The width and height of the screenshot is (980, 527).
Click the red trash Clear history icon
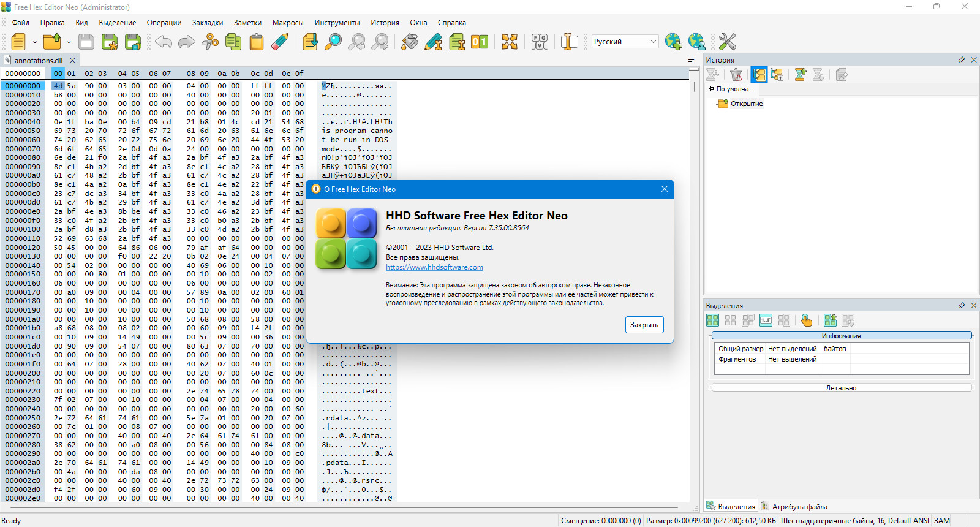tap(736, 75)
